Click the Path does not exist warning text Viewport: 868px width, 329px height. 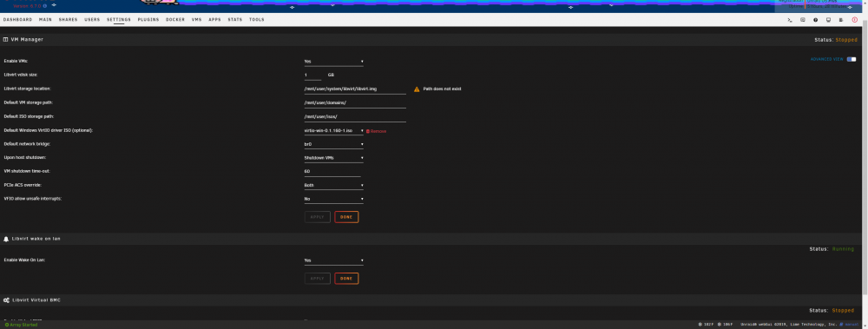click(443, 89)
